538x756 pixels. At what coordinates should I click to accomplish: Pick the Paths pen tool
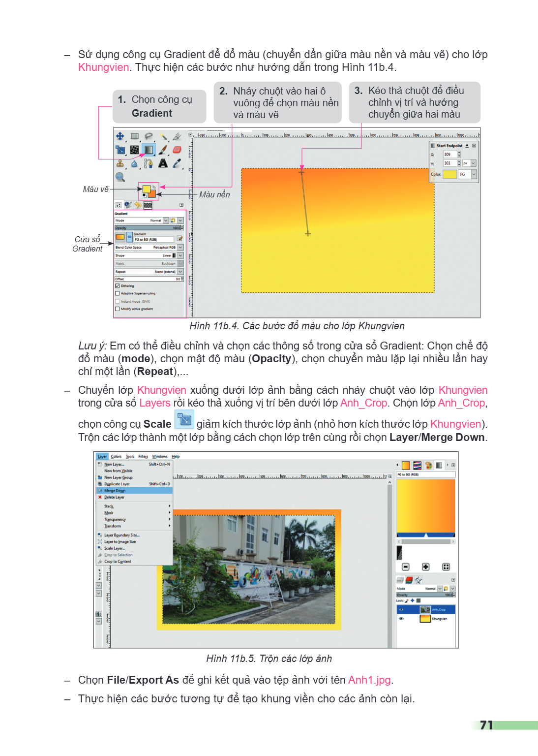(x=149, y=163)
